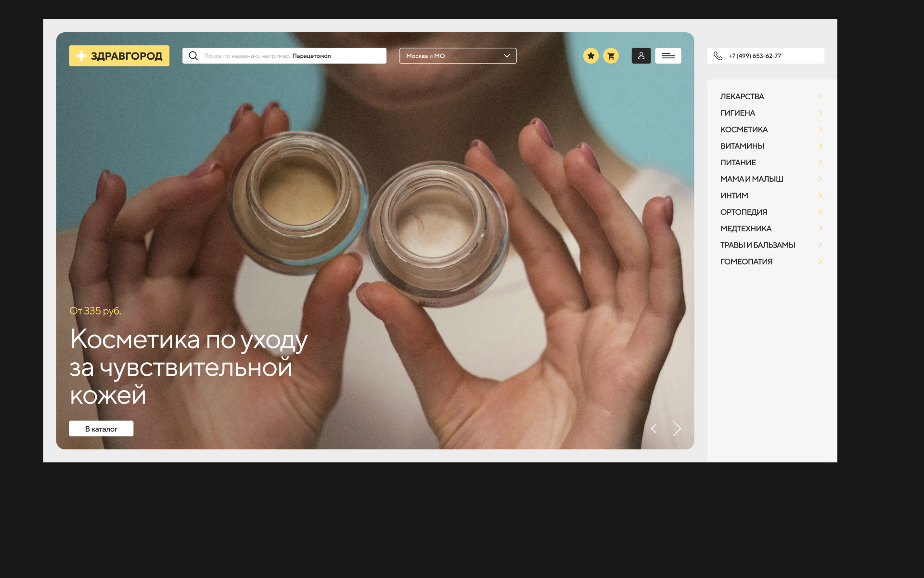The image size is (924, 578).
Task: Expand the ПИТАНИЕ category chevron
Action: pos(821,162)
